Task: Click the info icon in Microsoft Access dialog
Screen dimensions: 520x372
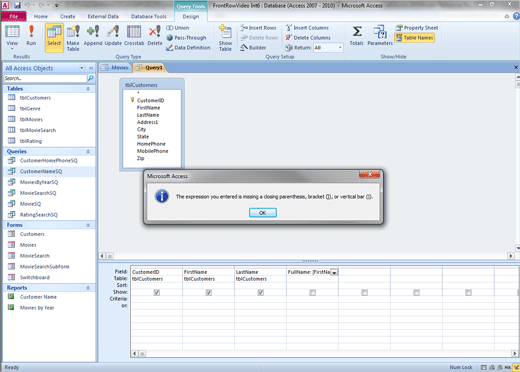Action: click(x=162, y=196)
